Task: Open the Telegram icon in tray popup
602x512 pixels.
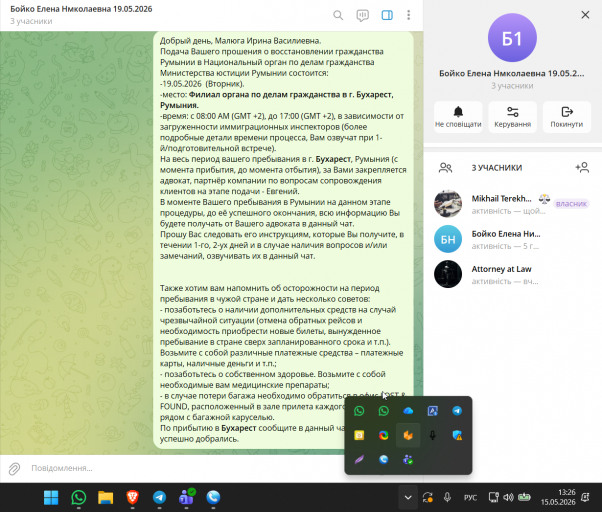Action: 457,411
